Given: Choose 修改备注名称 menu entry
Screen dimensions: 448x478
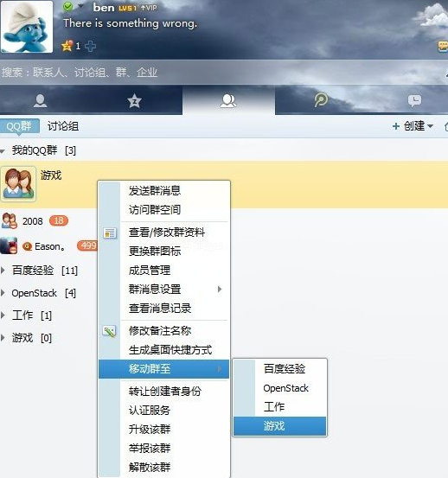Looking at the screenshot, I should pyautogui.click(x=163, y=331).
